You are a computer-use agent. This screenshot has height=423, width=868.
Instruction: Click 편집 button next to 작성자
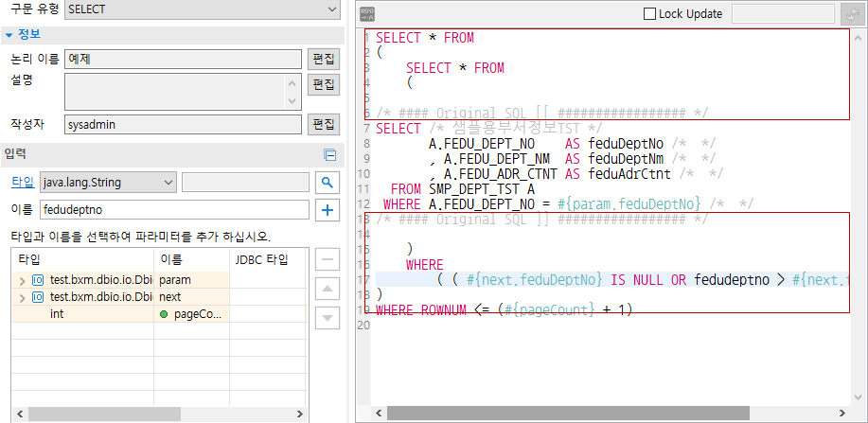[324, 124]
